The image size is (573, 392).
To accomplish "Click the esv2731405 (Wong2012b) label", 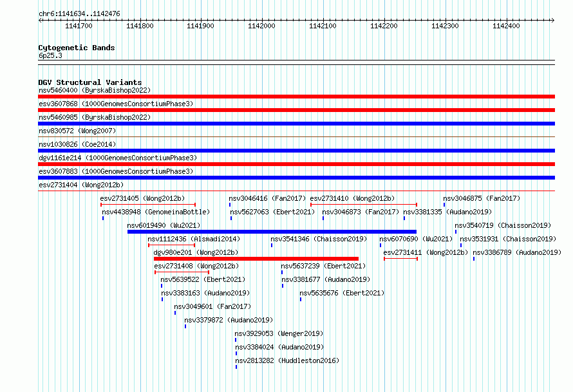I will 142,198.
